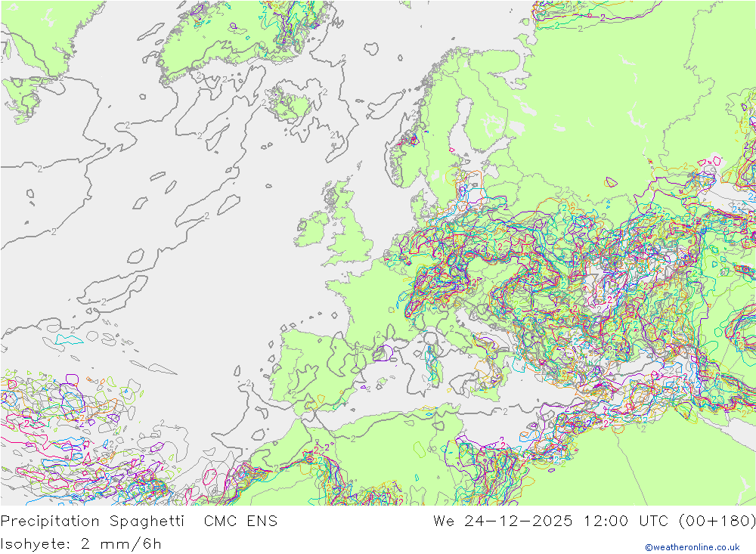Screen dimensions: 756x554
Task: Select the '(00+180)' forecast offset text
Action: [717, 522]
